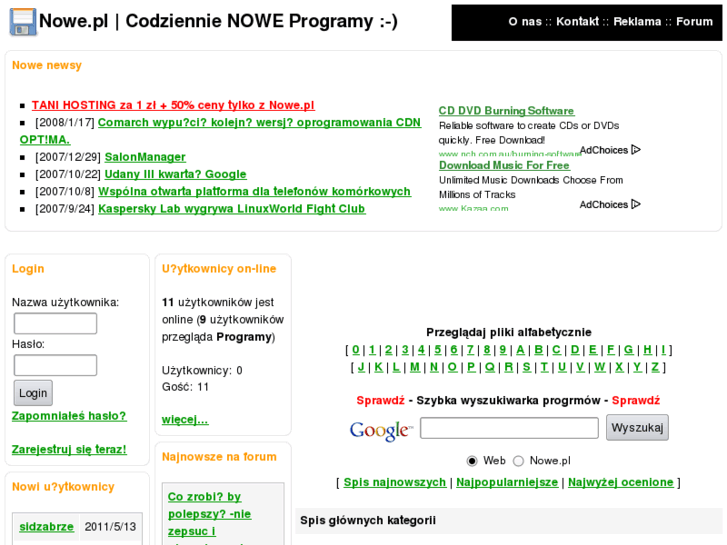Browse files starting with letter G

click(629, 350)
